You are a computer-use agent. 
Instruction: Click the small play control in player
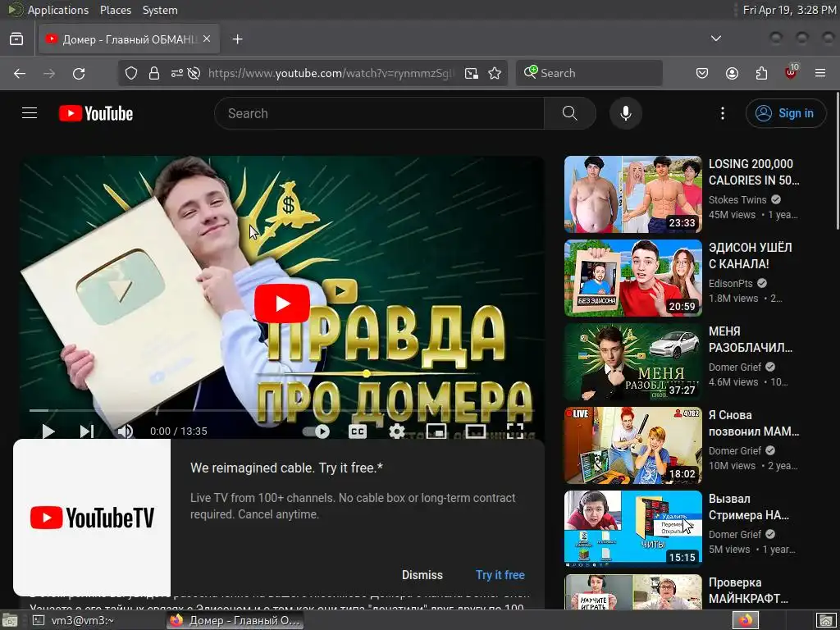click(48, 431)
